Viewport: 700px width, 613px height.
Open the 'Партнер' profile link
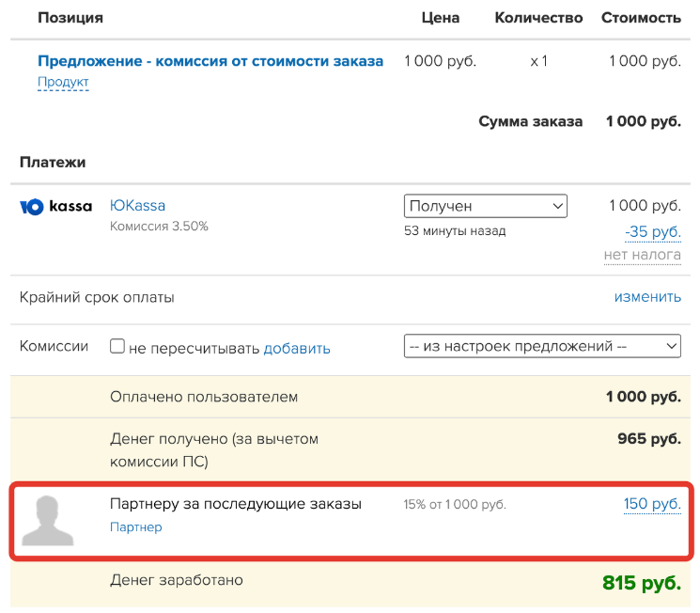[135, 527]
